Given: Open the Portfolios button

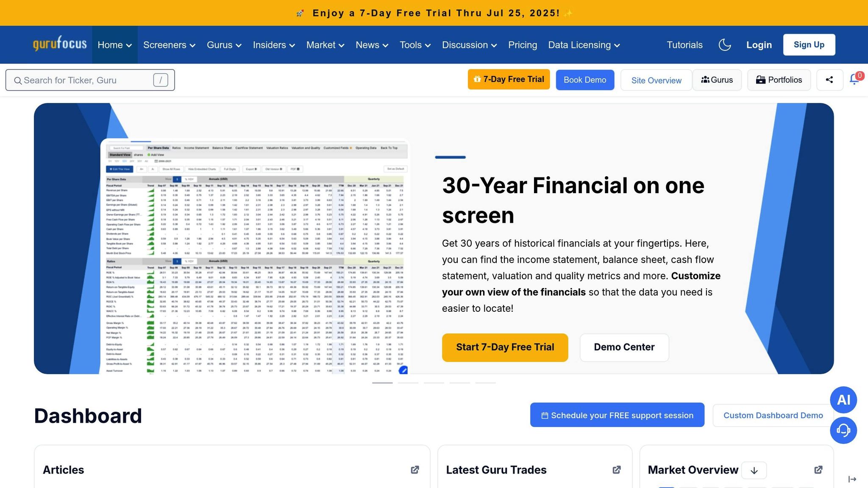Looking at the screenshot, I should [779, 80].
